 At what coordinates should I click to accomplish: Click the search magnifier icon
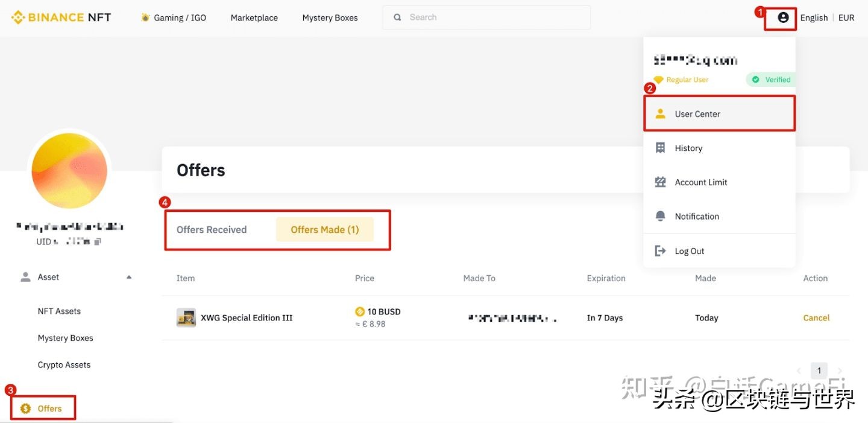click(397, 17)
